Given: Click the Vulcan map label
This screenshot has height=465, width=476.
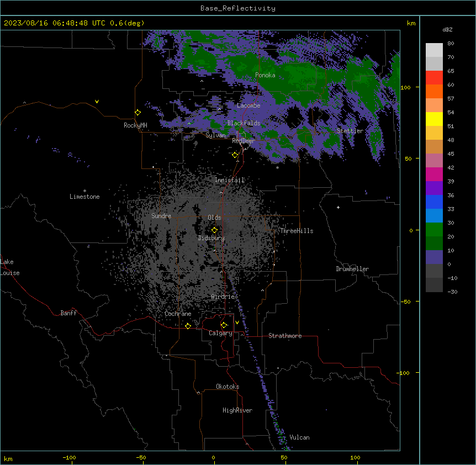Looking at the screenshot, I should pos(300,437).
